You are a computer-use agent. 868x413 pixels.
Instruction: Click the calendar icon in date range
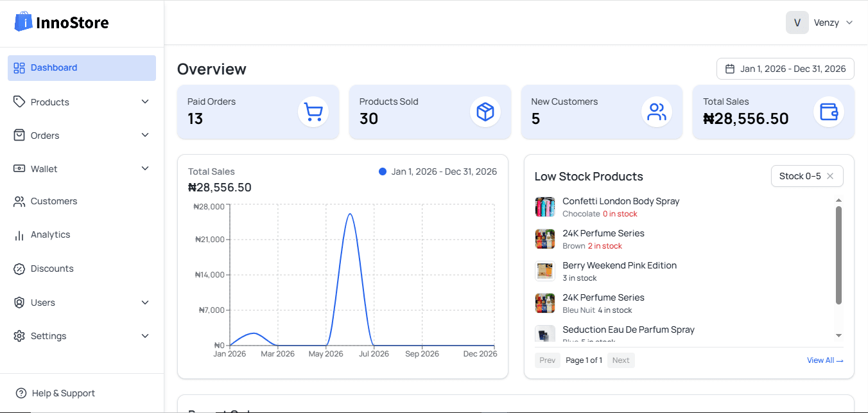pyautogui.click(x=730, y=69)
